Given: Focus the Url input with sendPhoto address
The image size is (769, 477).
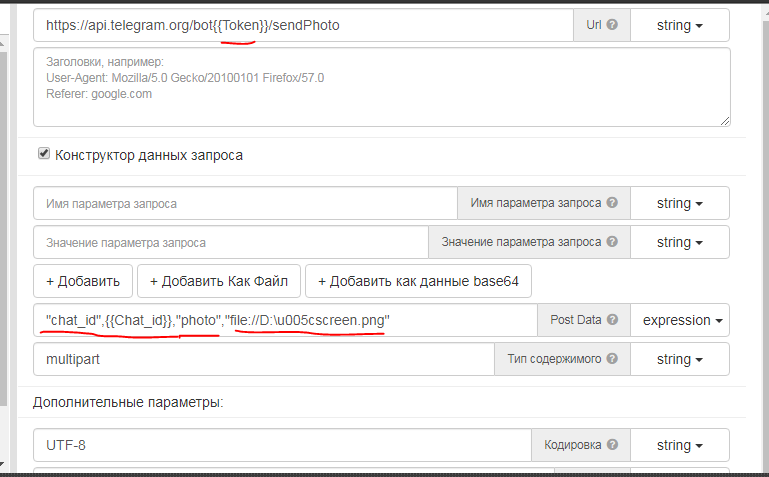Looking at the screenshot, I should tap(304, 25).
